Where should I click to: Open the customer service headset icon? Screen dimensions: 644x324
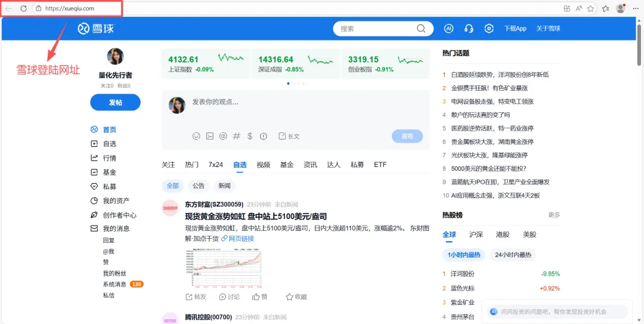(x=469, y=29)
